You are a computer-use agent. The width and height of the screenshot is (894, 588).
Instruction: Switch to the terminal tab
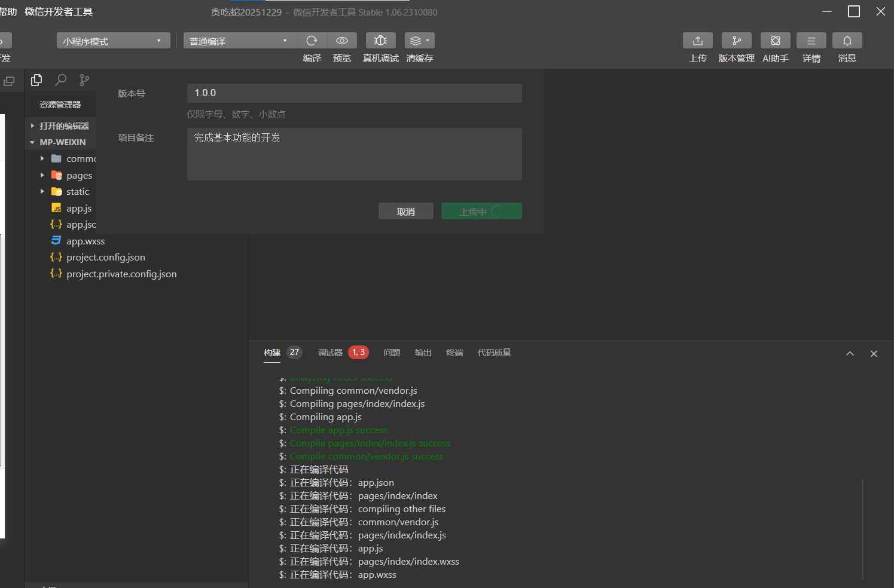pyautogui.click(x=454, y=353)
